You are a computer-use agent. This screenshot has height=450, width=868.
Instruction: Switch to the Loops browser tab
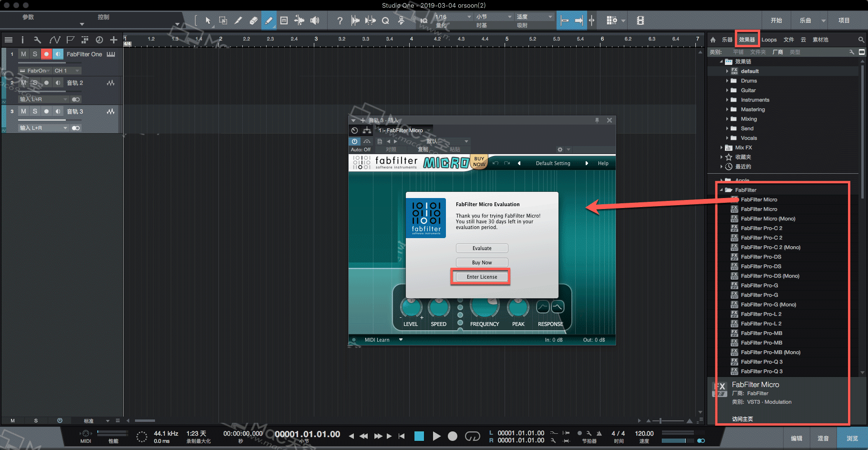pos(769,40)
